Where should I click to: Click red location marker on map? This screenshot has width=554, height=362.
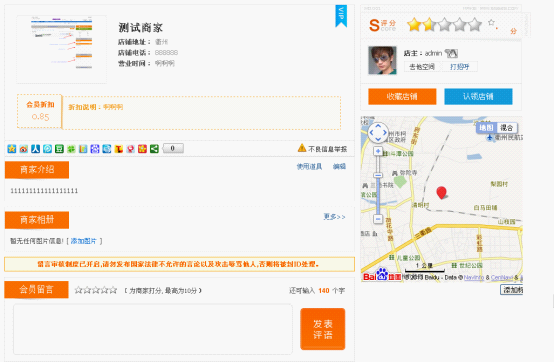441,192
